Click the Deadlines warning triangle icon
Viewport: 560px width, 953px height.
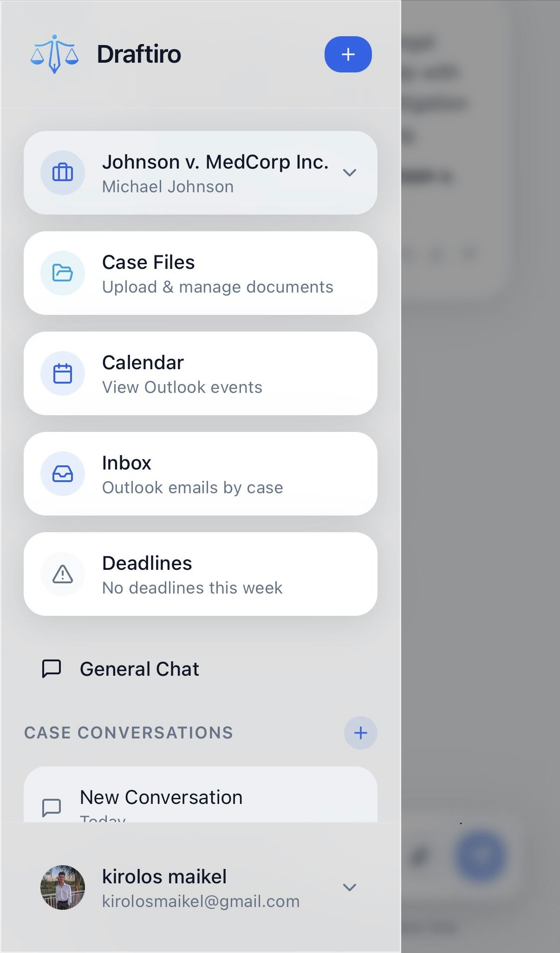tap(63, 574)
